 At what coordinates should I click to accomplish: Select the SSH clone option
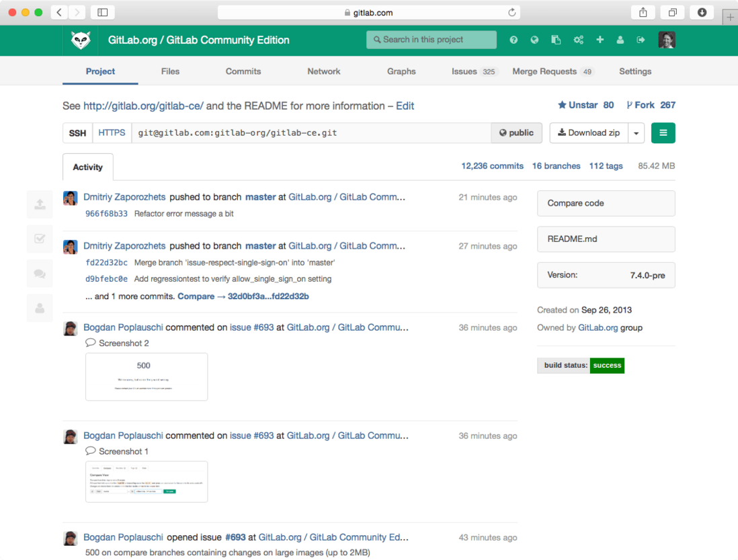78,132
